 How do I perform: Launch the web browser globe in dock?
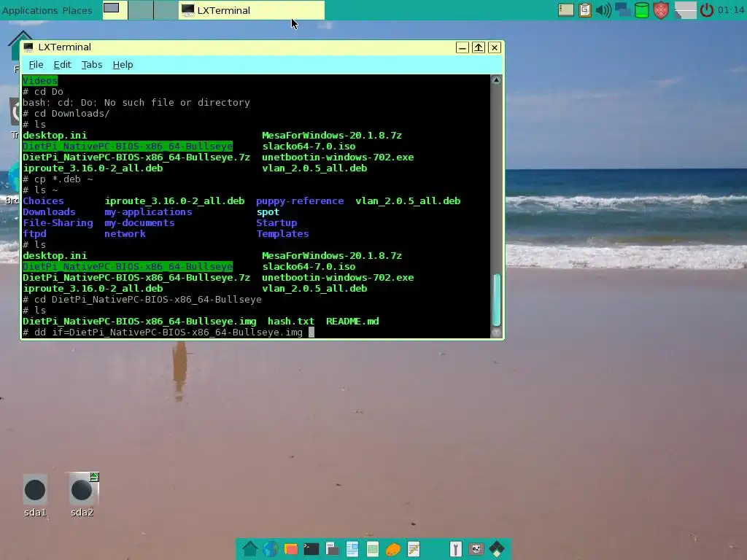[x=270, y=549]
